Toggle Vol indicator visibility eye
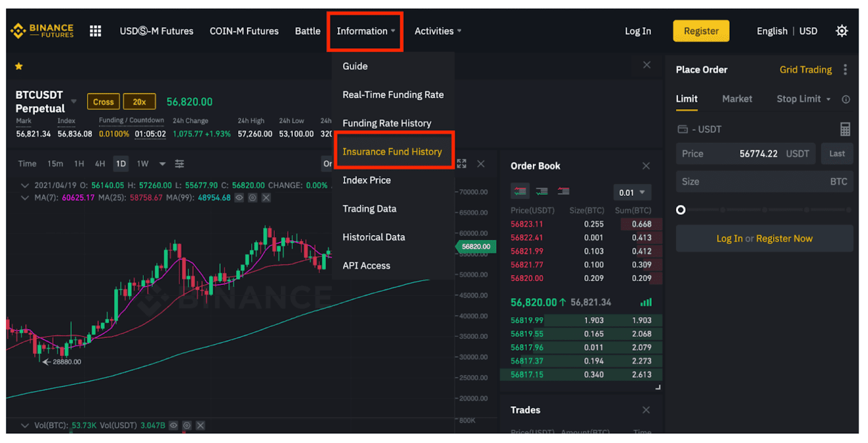 coord(173,425)
